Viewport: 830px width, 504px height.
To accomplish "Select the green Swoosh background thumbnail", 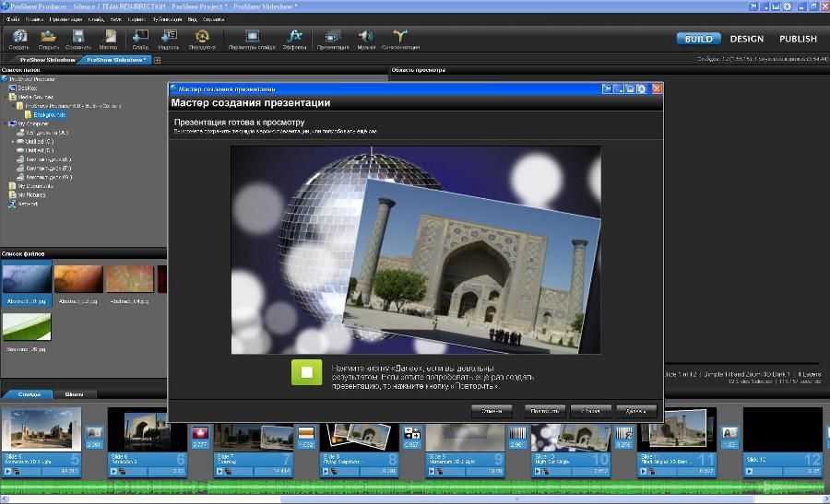I will [x=27, y=327].
